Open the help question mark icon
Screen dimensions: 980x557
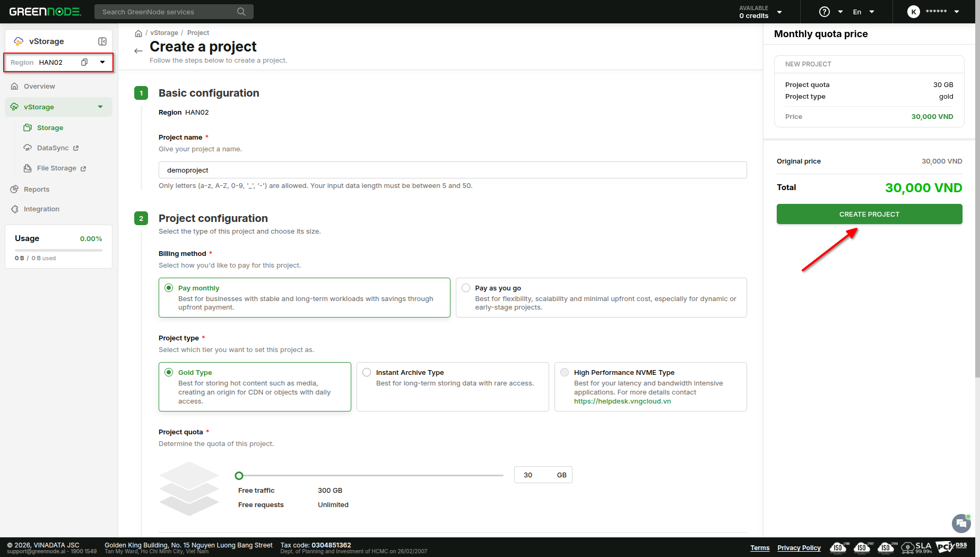coord(825,12)
